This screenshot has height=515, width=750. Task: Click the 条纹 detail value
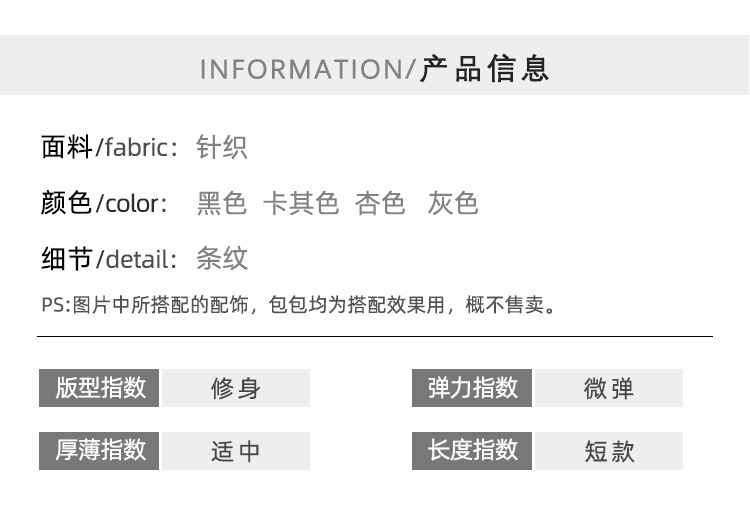[x=221, y=259]
